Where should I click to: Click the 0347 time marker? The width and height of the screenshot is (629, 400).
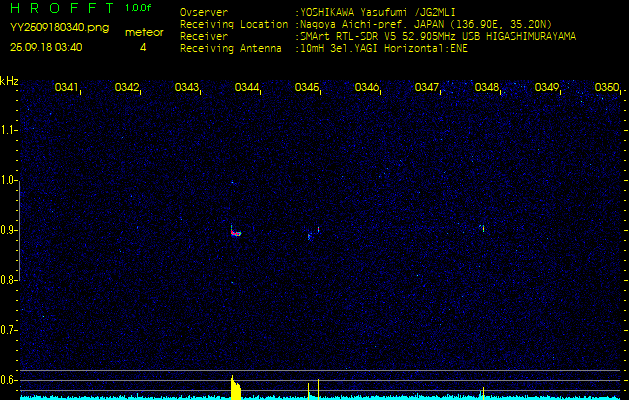pyautogui.click(x=426, y=87)
